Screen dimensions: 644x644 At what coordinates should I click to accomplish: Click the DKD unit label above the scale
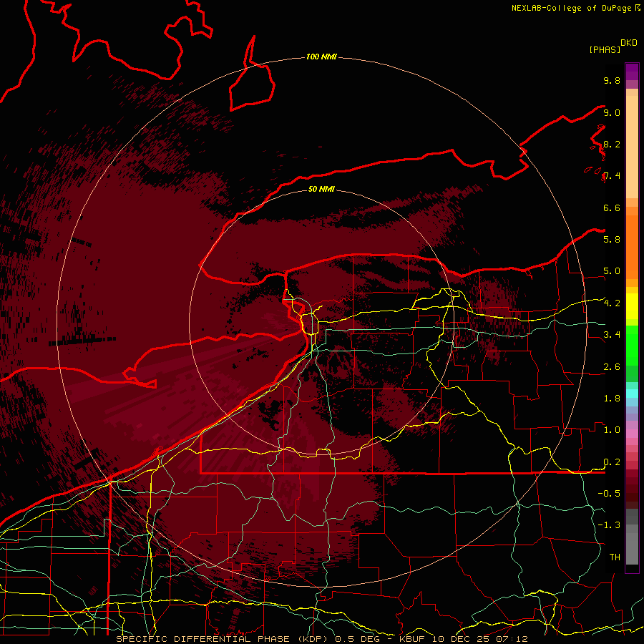click(x=629, y=43)
